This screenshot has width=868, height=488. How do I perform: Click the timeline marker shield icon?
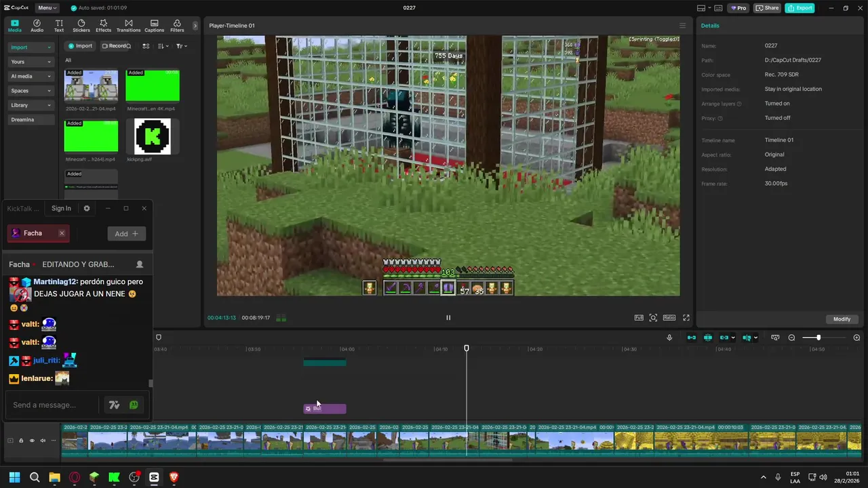coord(159,338)
